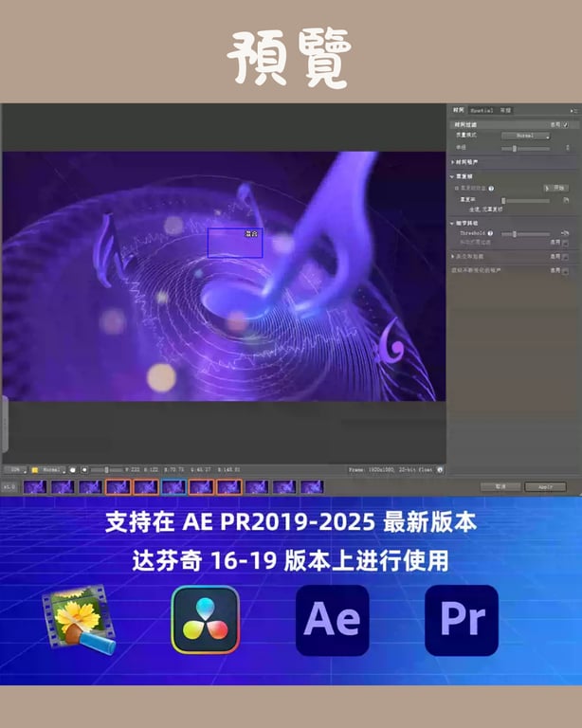Click the icon right of Threshold slider

[x=565, y=233]
